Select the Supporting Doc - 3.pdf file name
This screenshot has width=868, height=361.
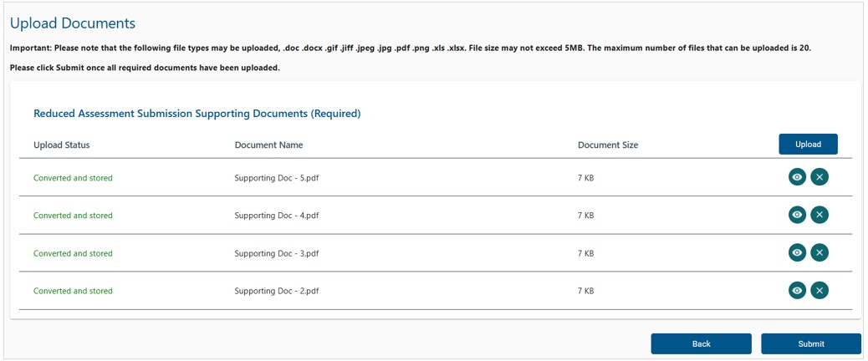tap(277, 253)
